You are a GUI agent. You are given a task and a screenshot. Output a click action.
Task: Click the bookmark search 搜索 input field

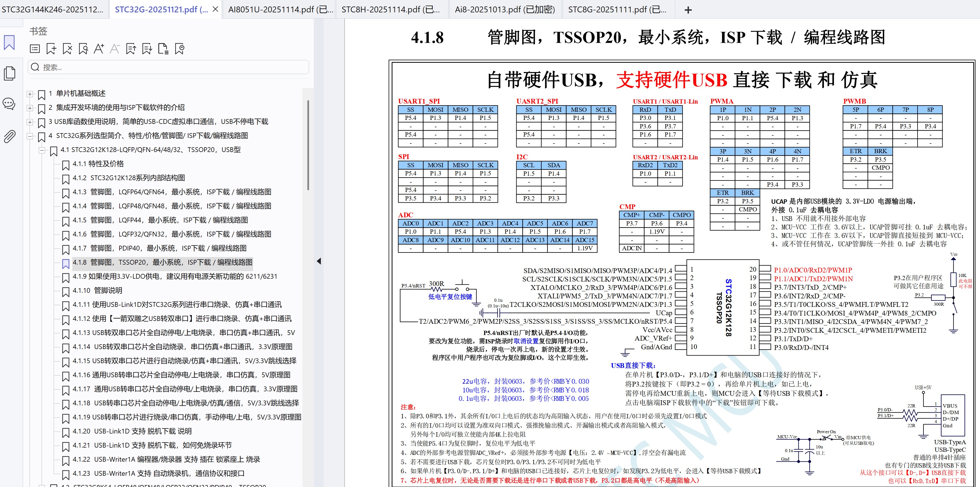[x=167, y=67]
